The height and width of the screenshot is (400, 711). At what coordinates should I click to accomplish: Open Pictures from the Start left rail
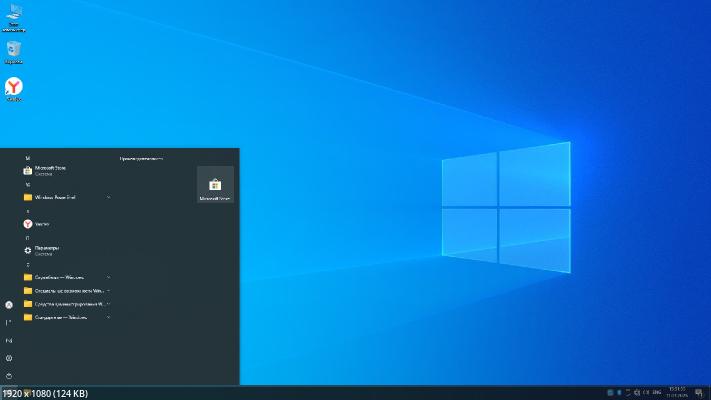point(9,340)
